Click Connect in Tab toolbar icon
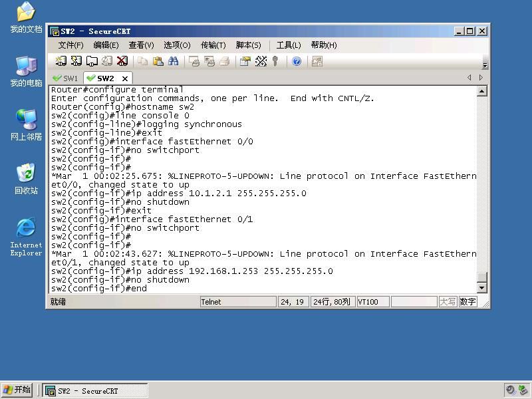The width and height of the screenshot is (532, 399). click(x=92, y=61)
